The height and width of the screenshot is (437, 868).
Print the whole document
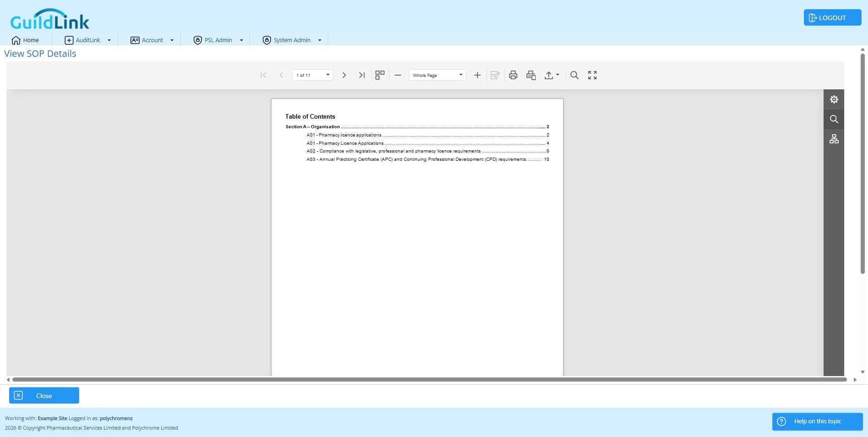513,75
